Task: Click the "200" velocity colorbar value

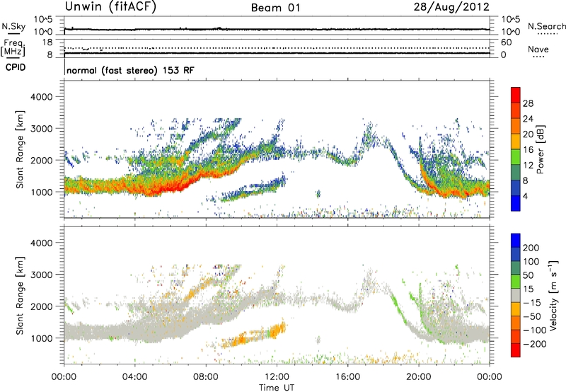Action: (531, 248)
